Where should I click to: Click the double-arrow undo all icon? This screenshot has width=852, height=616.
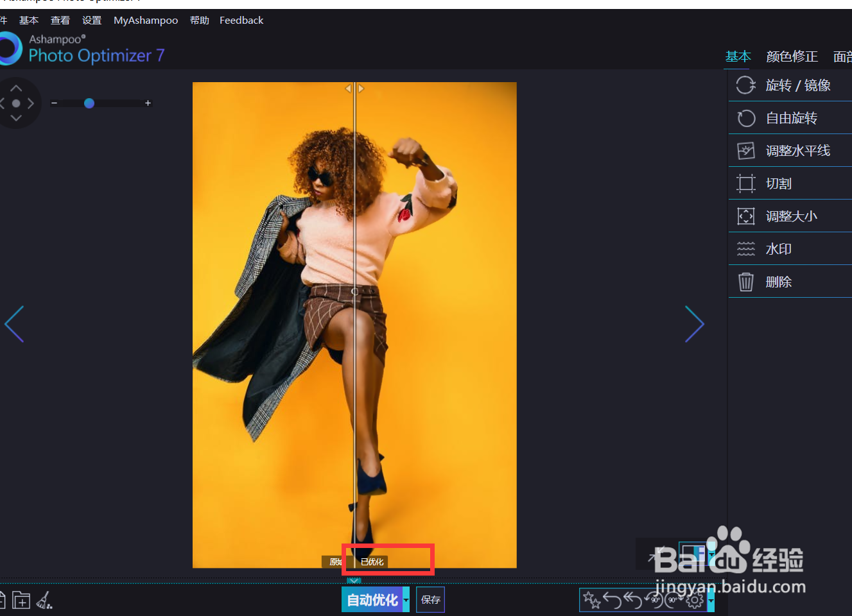coord(633,601)
